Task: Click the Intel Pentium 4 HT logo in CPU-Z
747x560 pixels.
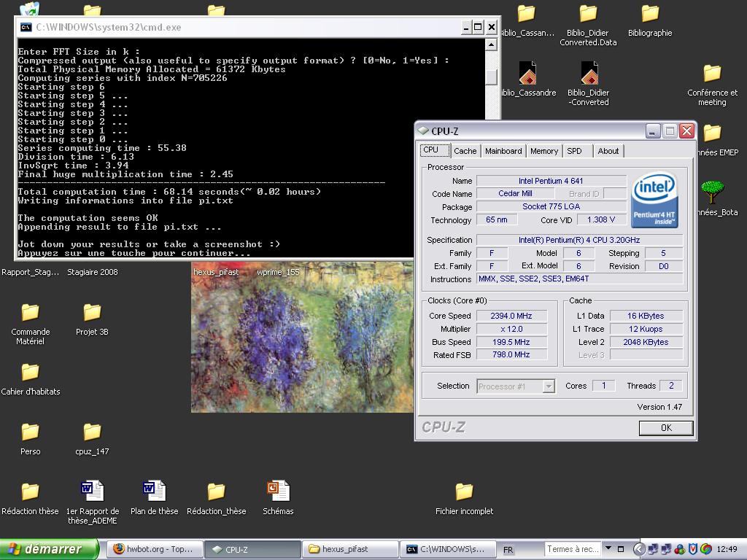Action: point(655,200)
